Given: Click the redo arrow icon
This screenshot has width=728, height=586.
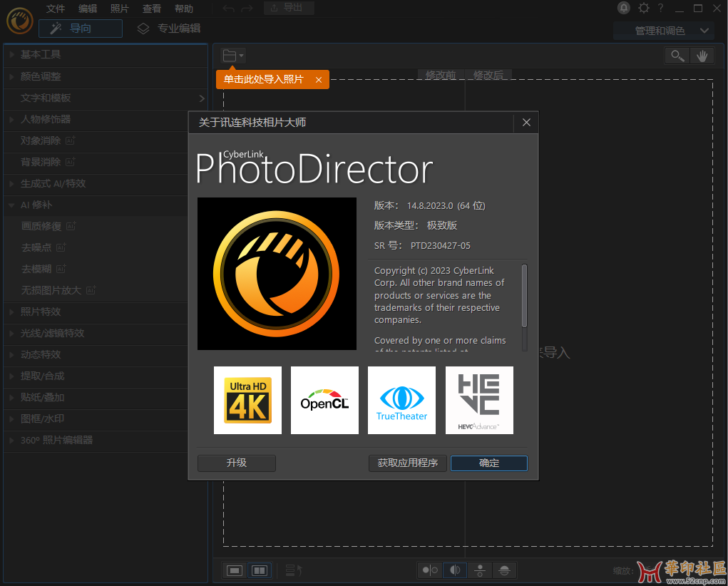Looking at the screenshot, I should (x=247, y=9).
